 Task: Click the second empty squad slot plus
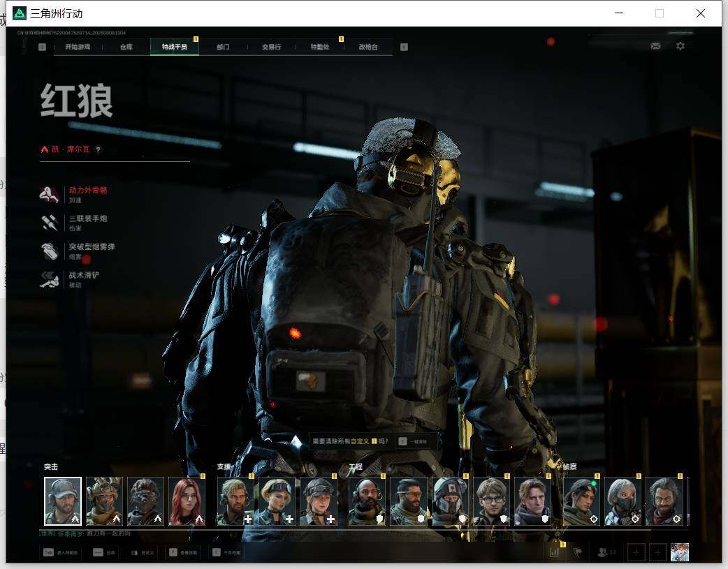[x=657, y=552]
